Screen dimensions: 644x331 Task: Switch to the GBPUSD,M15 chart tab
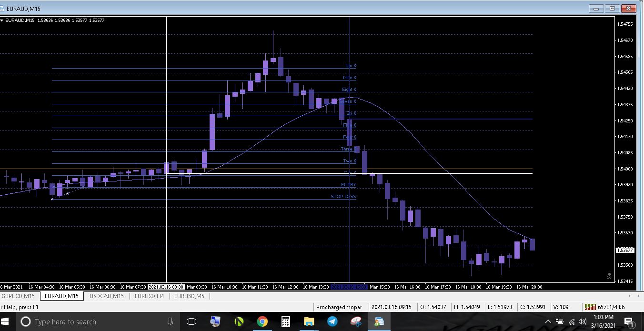[x=19, y=296]
